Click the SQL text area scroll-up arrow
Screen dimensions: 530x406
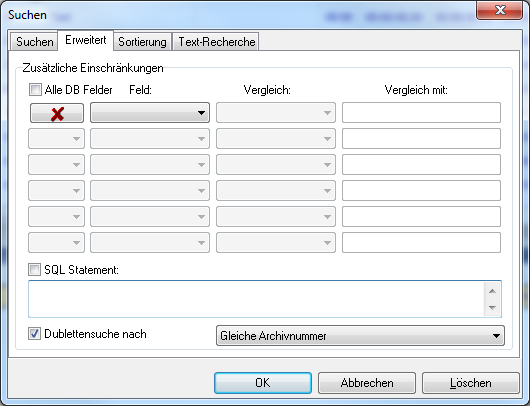[492, 291]
